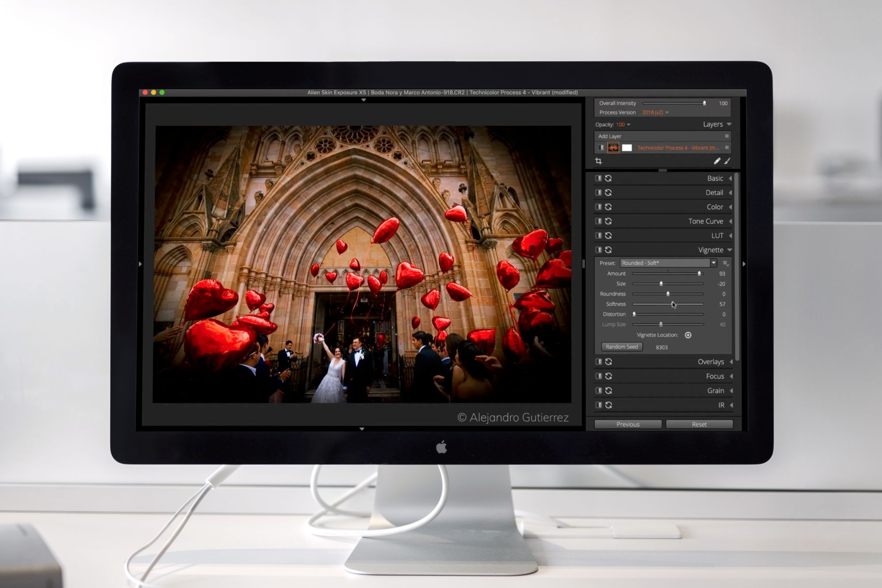Reset the Basic panel settings
Viewport: 882px width, 588px height.
pyautogui.click(x=608, y=178)
